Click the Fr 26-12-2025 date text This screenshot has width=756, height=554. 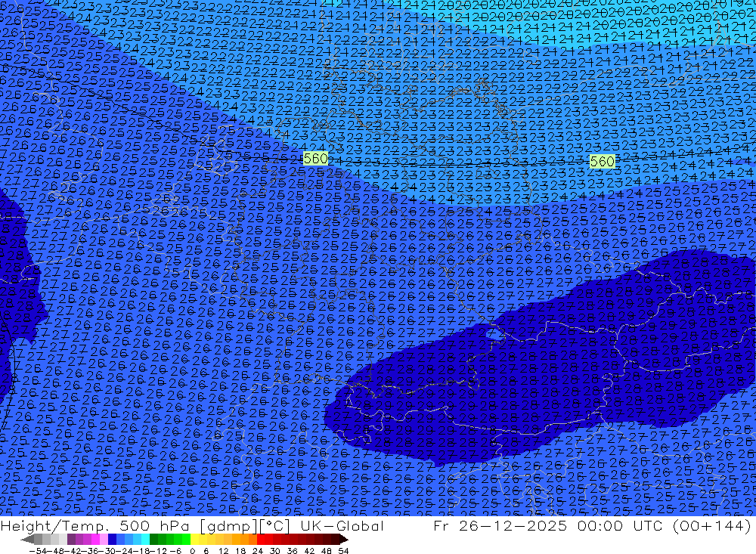500,525
